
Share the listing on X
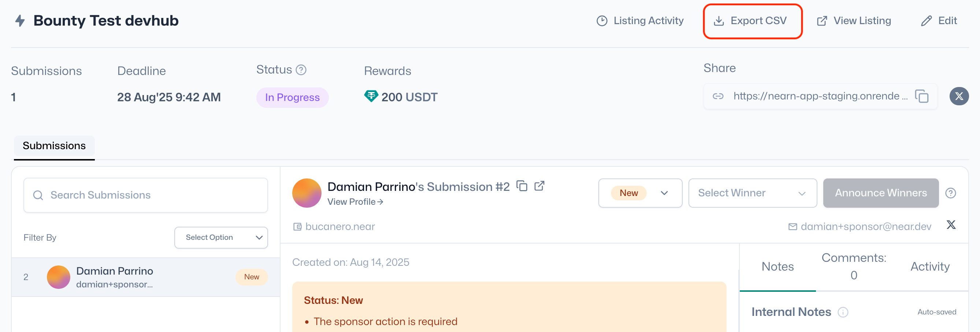coord(959,97)
